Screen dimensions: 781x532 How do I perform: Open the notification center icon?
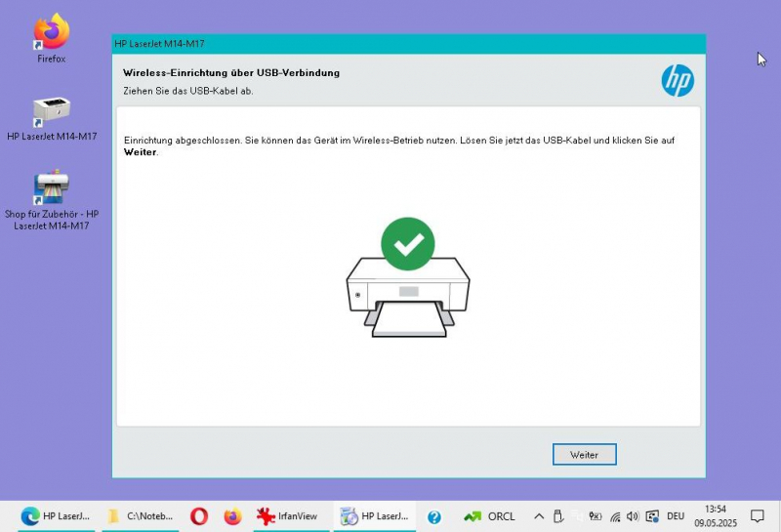point(758,516)
